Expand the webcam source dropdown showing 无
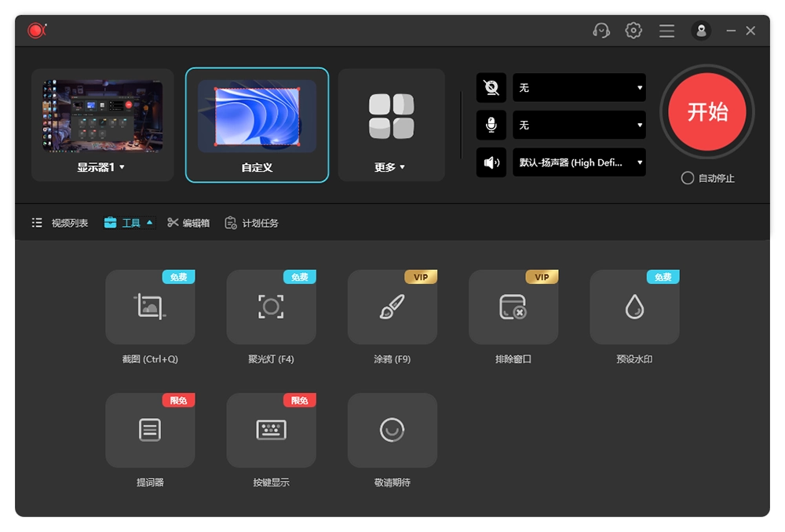The height and width of the screenshot is (532, 785). [579, 87]
